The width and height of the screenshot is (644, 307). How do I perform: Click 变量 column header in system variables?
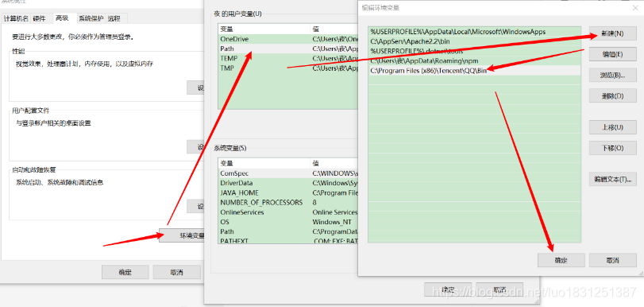[264, 163]
